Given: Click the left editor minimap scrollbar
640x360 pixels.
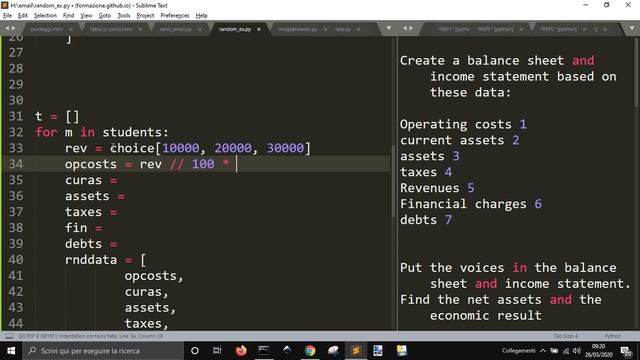Looking at the screenshot, I should point(393,181).
